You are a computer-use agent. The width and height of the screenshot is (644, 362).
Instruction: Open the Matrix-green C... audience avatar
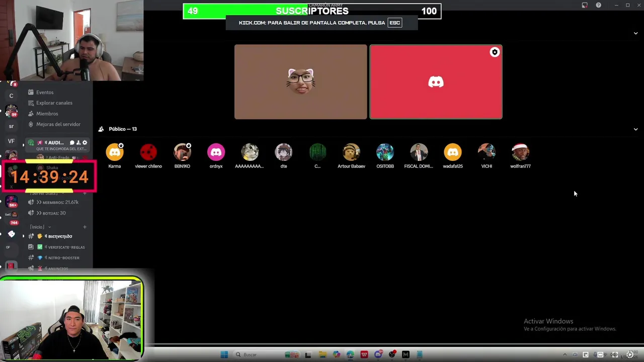[317, 152]
